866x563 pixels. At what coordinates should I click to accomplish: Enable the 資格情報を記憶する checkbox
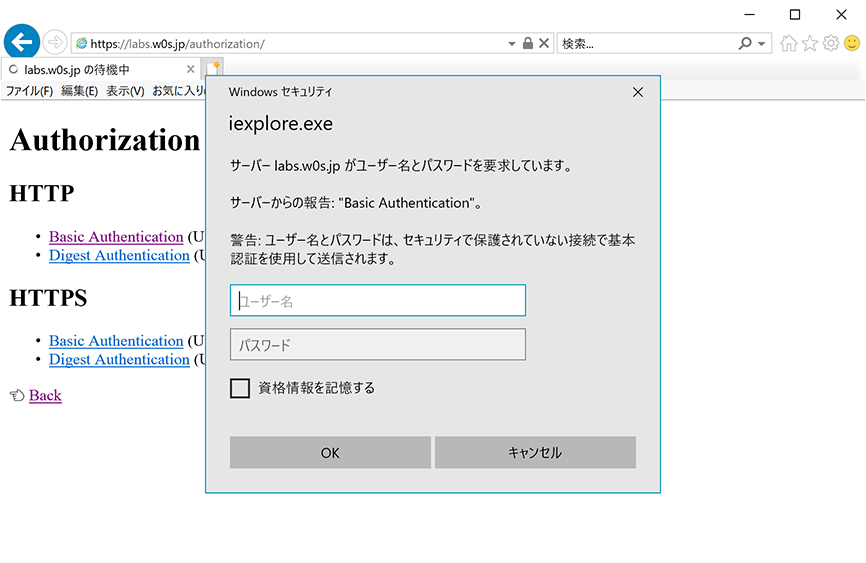point(240,388)
